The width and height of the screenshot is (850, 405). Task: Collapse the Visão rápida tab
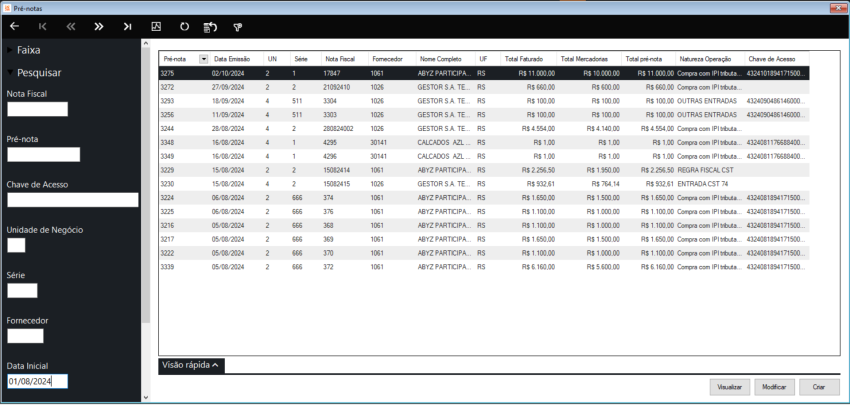click(x=191, y=365)
